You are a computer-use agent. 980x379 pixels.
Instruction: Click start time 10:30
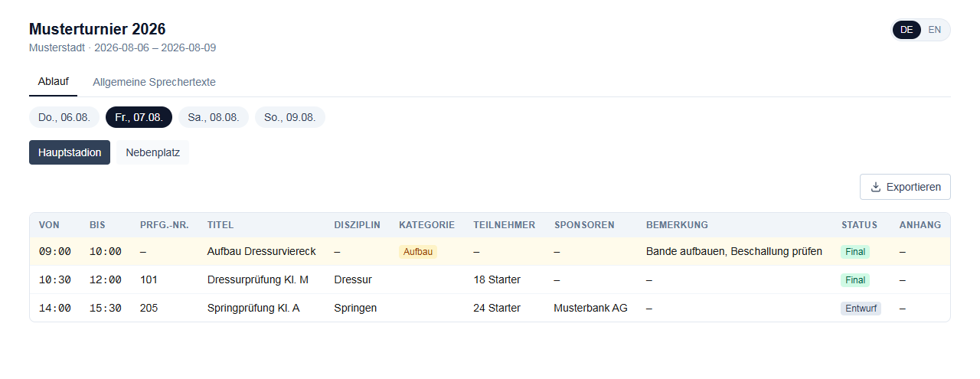(x=55, y=279)
